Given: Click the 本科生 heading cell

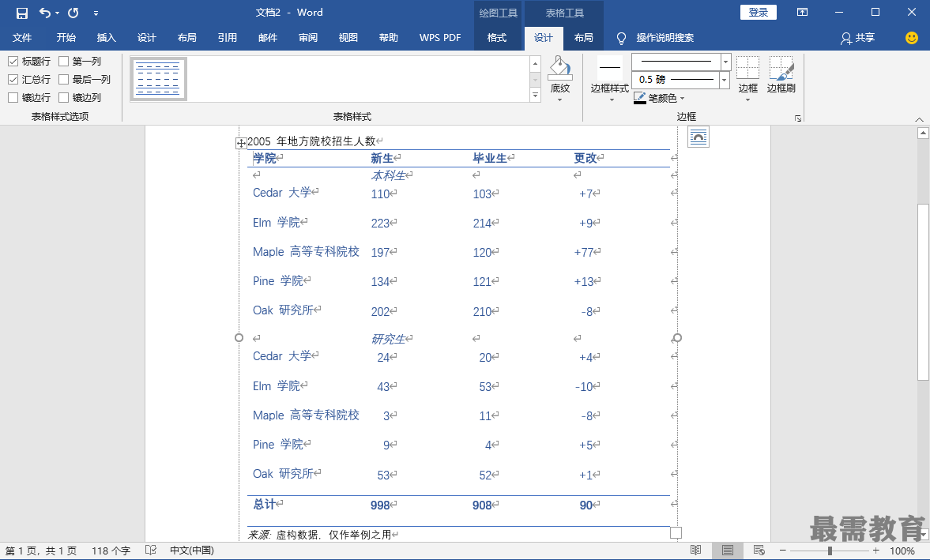Looking at the screenshot, I should coord(389,175).
